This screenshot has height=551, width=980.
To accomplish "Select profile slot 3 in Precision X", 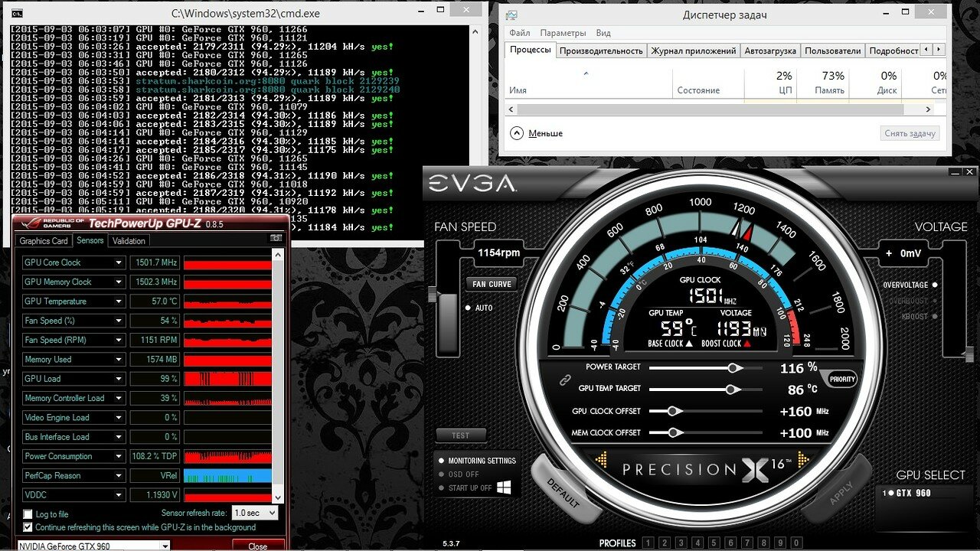I will point(681,543).
